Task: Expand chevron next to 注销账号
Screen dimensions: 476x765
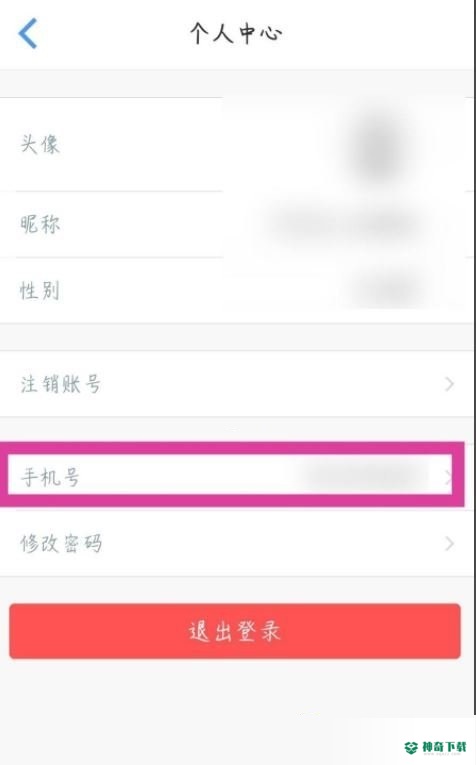Action: pyautogui.click(x=449, y=384)
